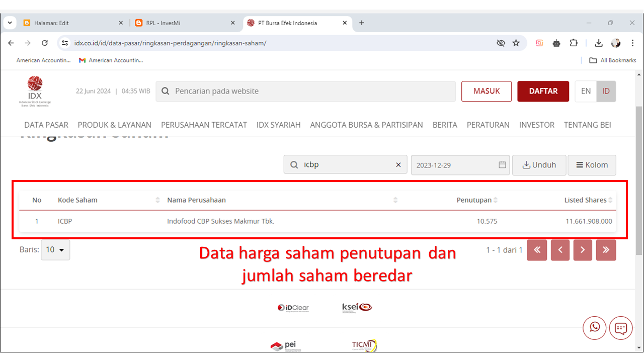Open browser Downloads
The image size is (644, 362).
[x=599, y=43]
